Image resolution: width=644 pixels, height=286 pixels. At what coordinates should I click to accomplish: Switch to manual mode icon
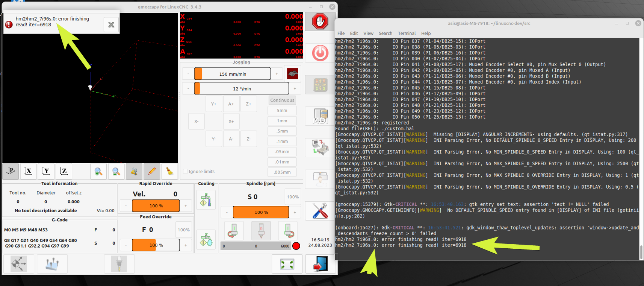(320, 85)
